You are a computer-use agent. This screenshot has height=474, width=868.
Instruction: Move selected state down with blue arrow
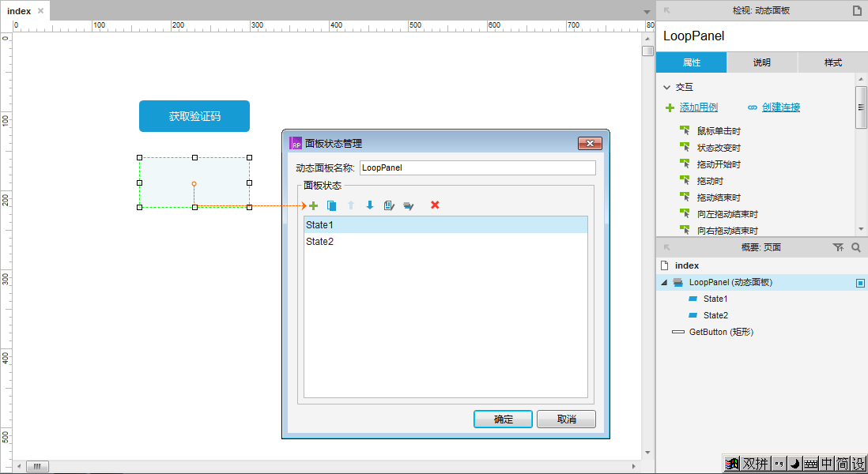[370, 205]
